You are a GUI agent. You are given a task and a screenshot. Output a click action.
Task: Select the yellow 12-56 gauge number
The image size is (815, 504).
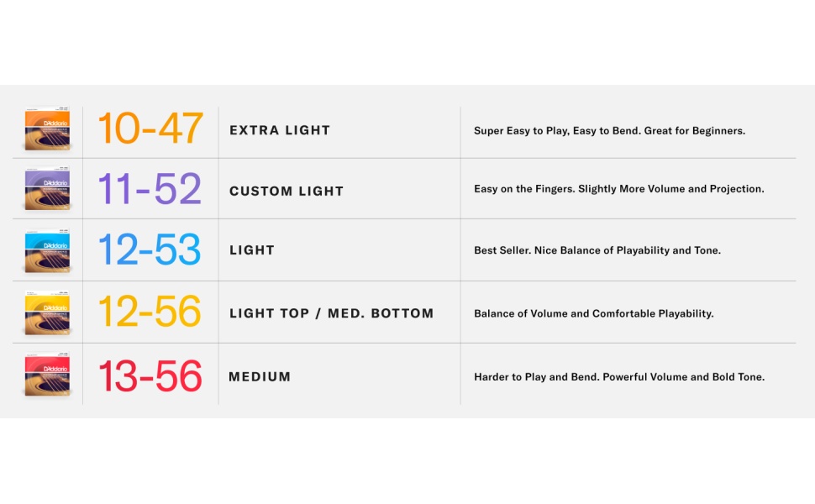click(x=150, y=312)
